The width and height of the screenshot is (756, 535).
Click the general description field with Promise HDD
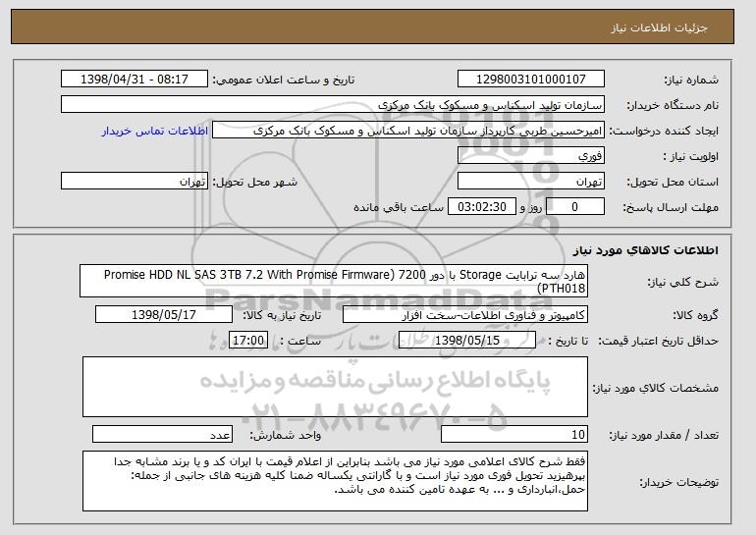(x=334, y=281)
